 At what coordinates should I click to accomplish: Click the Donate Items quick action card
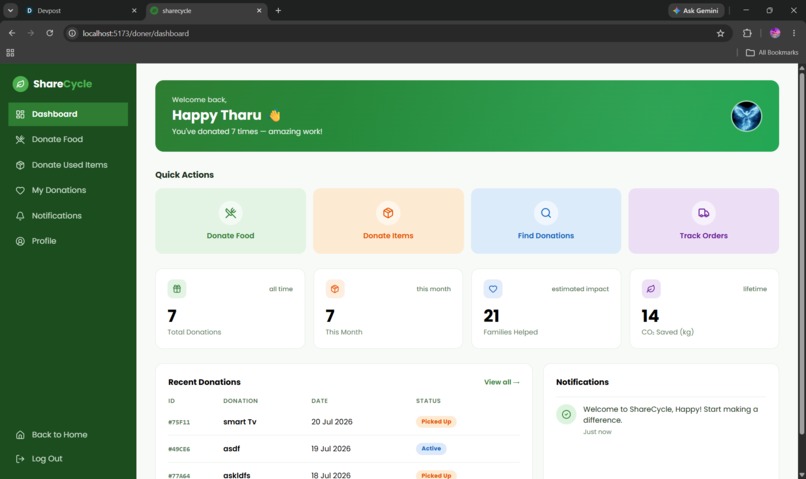388,221
